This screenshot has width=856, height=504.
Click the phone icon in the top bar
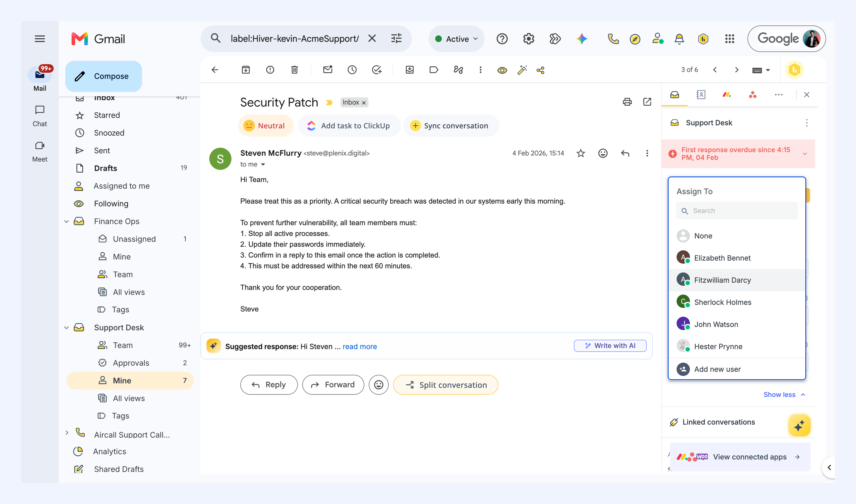[613, 39]
